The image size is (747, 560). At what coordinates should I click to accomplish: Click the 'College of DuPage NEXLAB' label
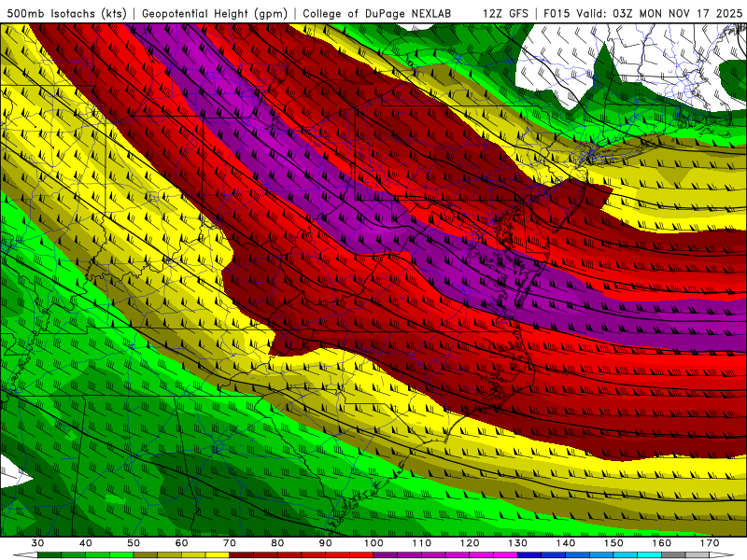pos(377,13)
